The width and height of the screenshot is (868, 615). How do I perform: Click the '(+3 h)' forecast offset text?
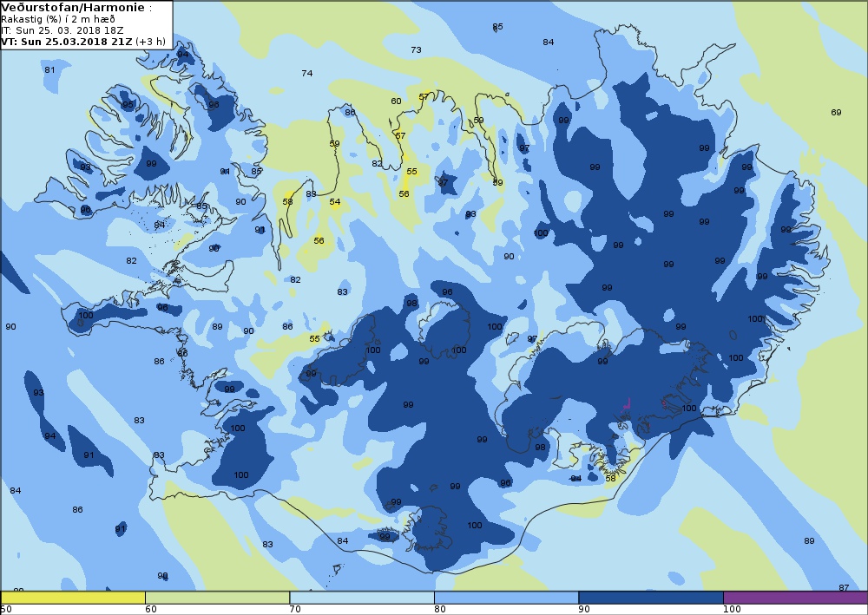tap(150, 42)
